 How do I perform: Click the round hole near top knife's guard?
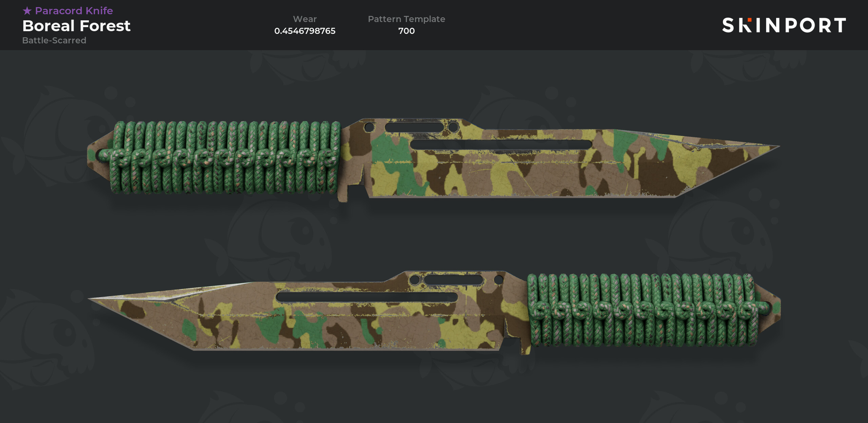[x=369, y=127]
